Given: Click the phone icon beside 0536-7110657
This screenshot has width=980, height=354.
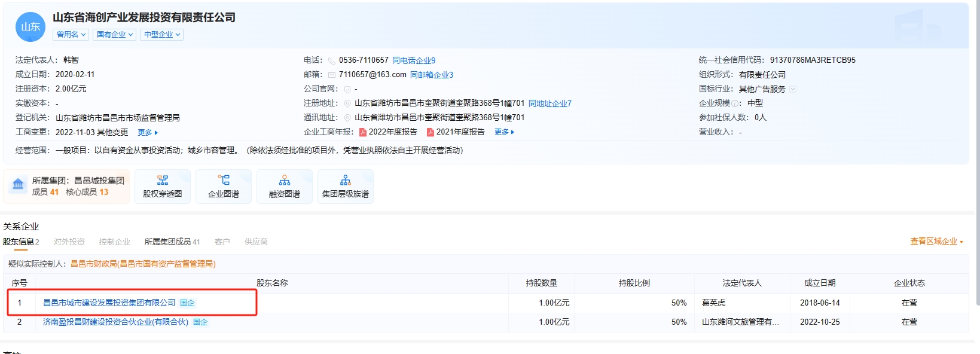Looking at the screenshot, I should pos(332,60).
